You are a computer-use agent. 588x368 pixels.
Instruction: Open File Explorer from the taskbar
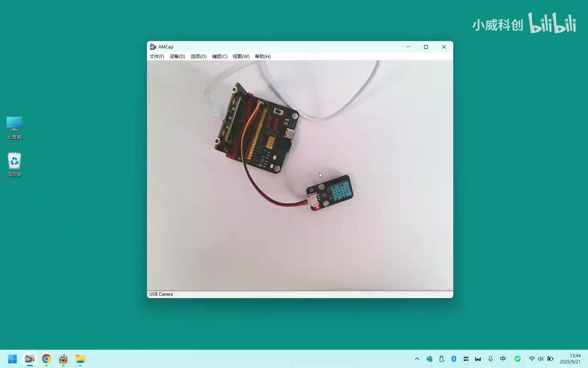click(x=80, y=359)
